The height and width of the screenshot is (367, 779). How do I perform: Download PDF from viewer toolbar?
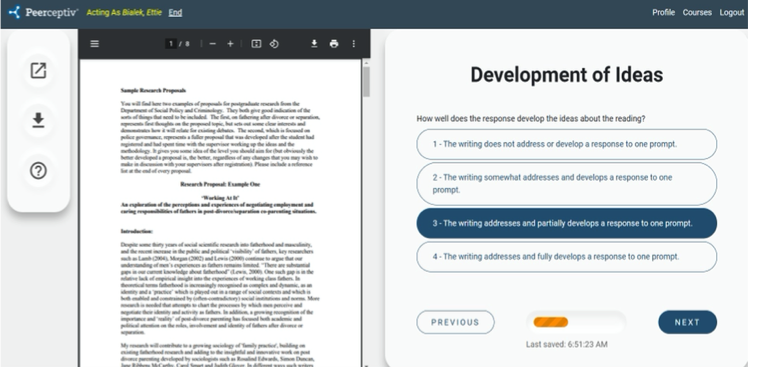coord(314,44)
